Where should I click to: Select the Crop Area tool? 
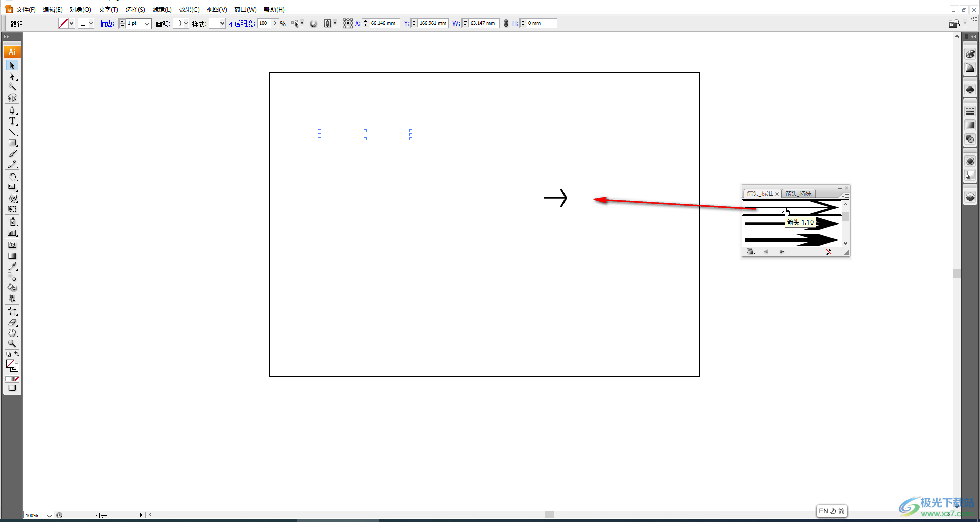[12, 311]
